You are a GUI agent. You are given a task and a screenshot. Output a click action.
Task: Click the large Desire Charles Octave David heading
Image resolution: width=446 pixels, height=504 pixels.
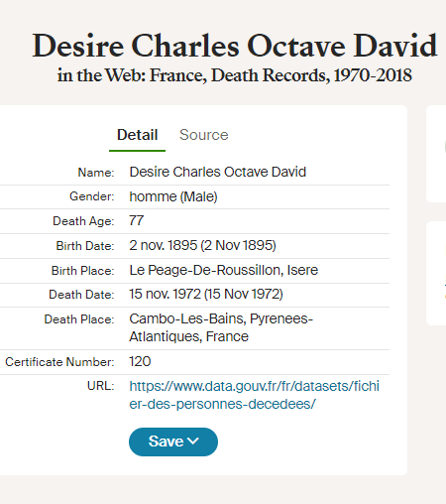[x=235, y=46]
